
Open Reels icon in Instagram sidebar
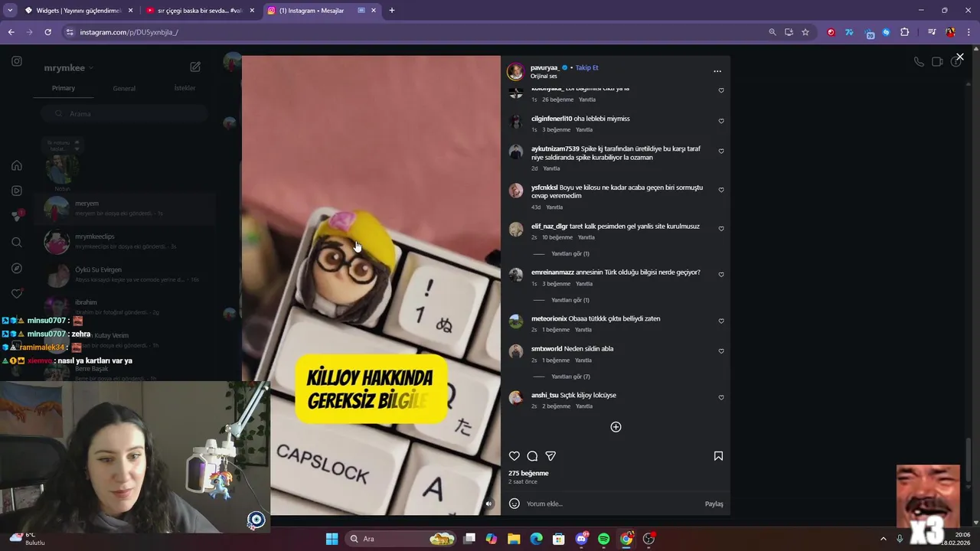coord(17,191)
